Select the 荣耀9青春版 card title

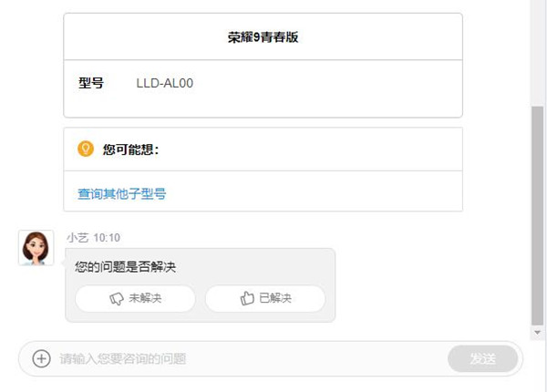coord(263,37)
